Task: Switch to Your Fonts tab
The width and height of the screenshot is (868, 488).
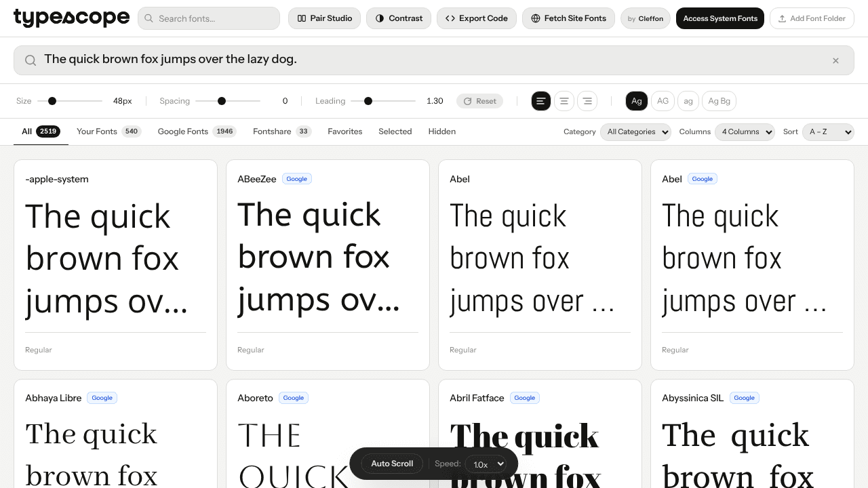Action: point(108,131)
